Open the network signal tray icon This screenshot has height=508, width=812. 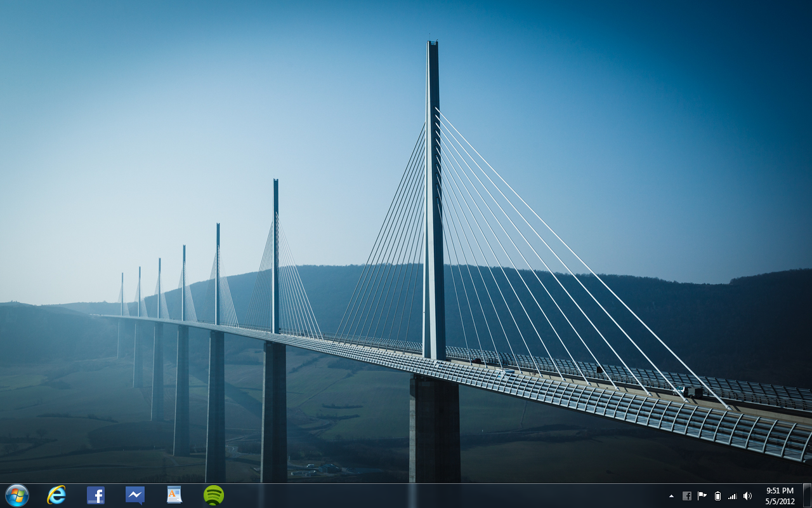pyautogui.click(x=733, y=496)
